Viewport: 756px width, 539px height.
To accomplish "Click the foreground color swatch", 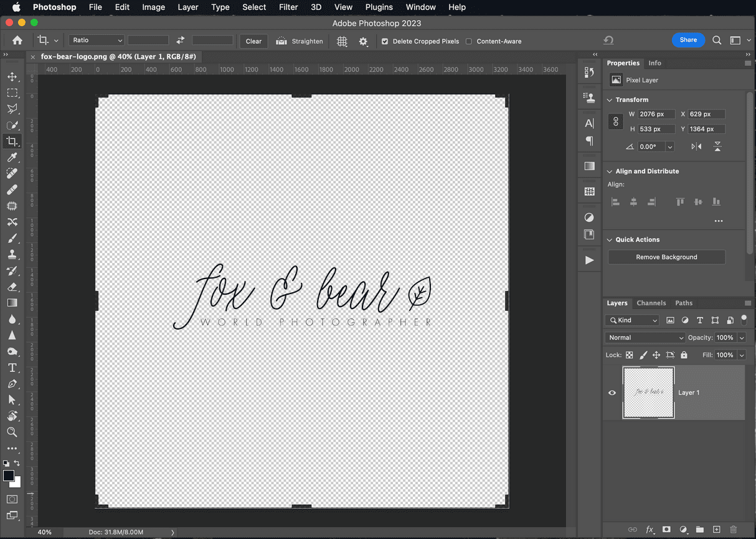I will (x=8, y=474).
